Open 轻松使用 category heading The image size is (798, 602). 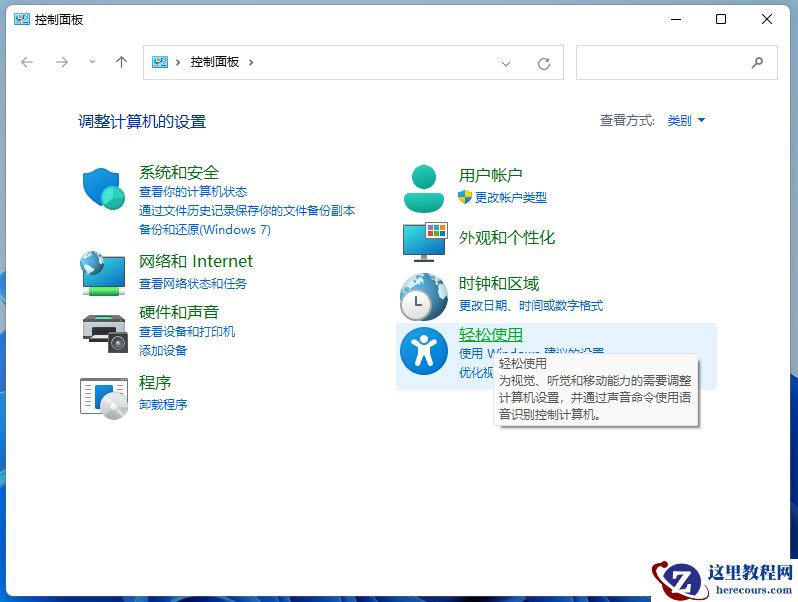491,334
